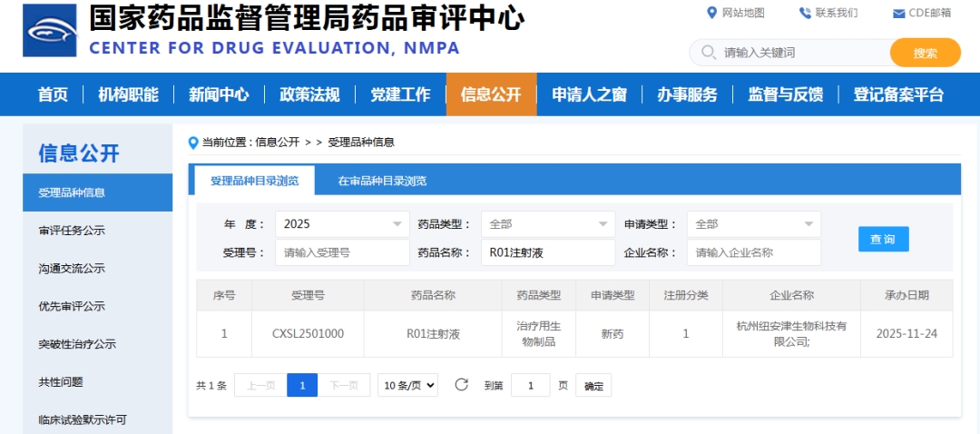980x434 pixels.
Task: Open 申请人之窗 in the main navigation
Action: click(590, 95)
